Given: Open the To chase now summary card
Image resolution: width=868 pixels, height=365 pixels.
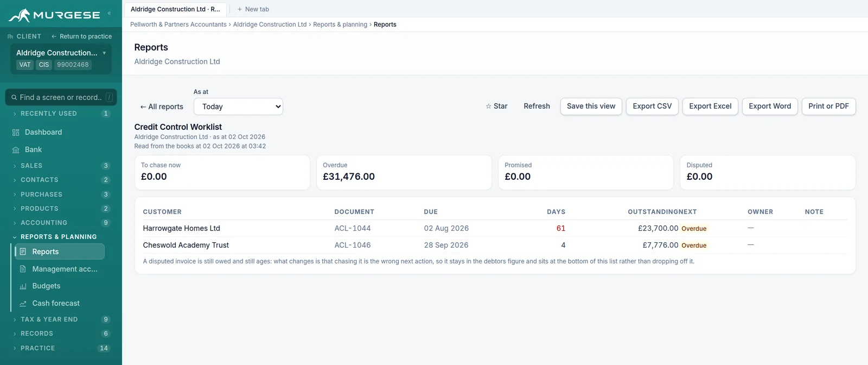Looking at the screenshot, I should click(x=222, y=173).
